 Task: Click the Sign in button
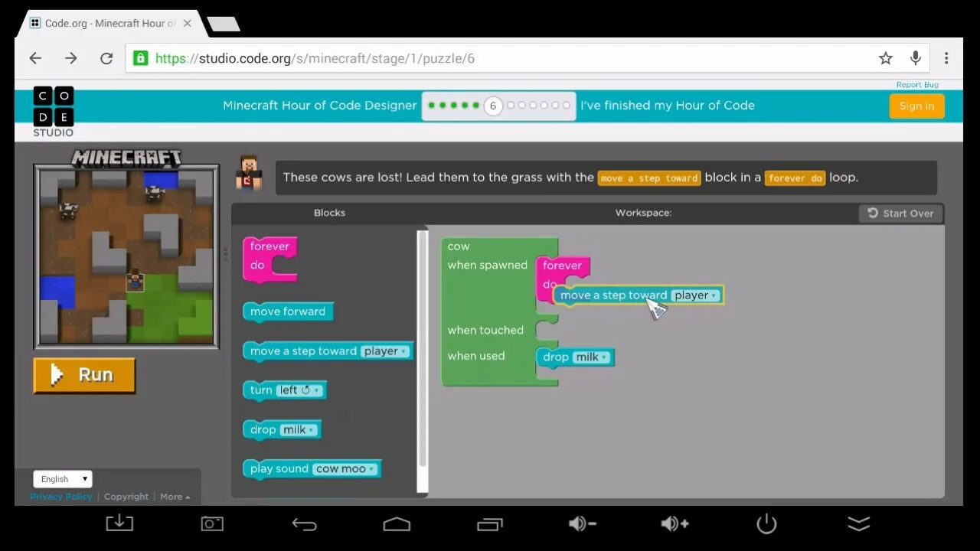tap(916, 106)
